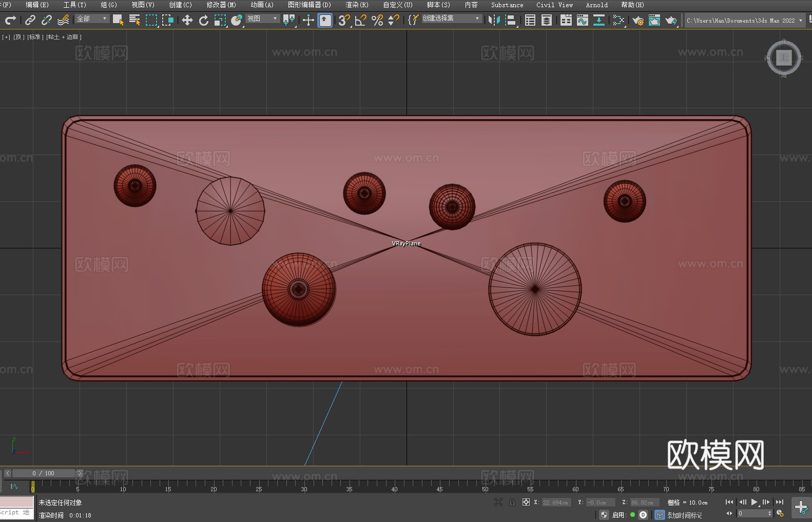Click the teal download-arrow toolbar icon
This screenshot has width=812, height=522.
click(x=599, y=20)
